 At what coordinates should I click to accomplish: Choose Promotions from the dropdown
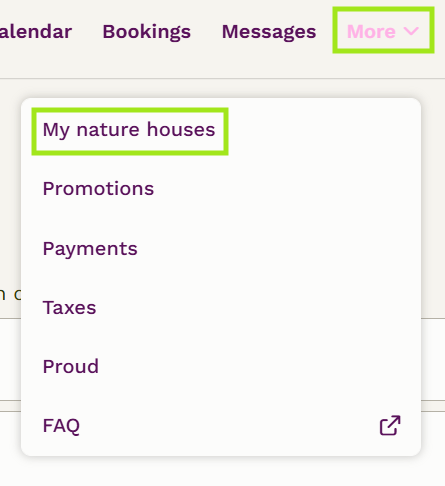tap(98, 189)
